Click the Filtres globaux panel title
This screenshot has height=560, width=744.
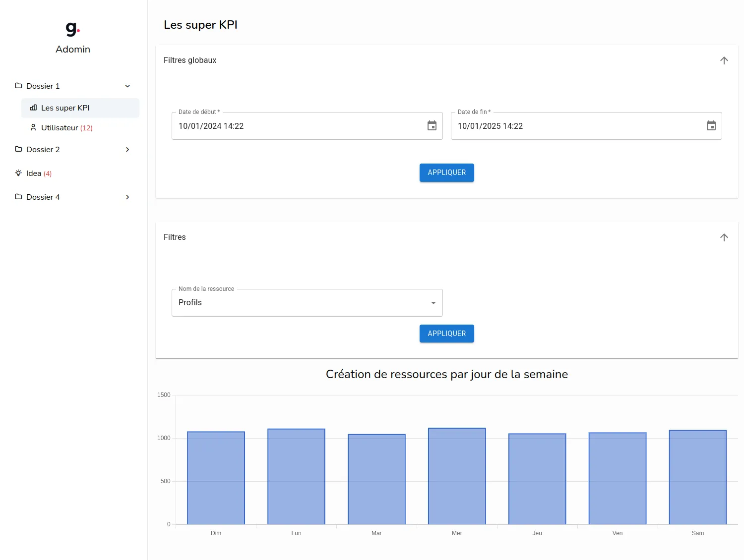190,60
